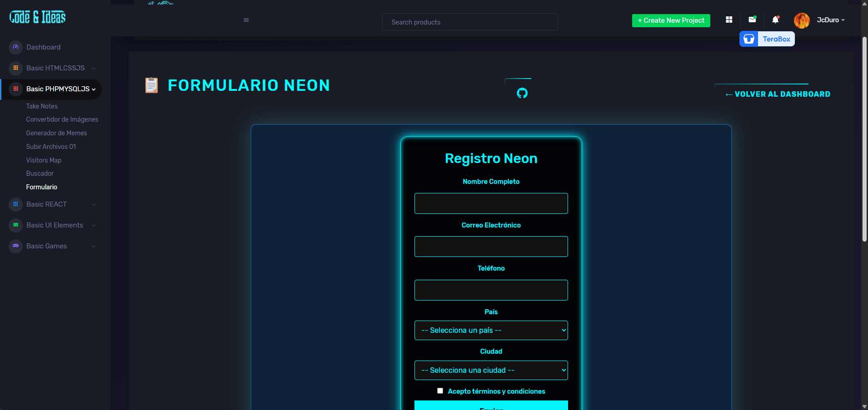This screenshot has width=868, height=410.
Task: Open the apps grid icon
Action: [x=729, y=20]
